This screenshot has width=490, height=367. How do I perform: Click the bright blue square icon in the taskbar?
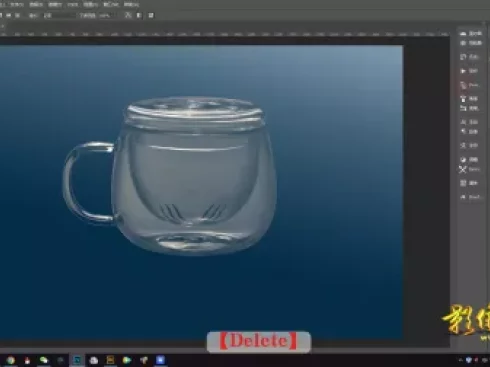pos(160,360)
